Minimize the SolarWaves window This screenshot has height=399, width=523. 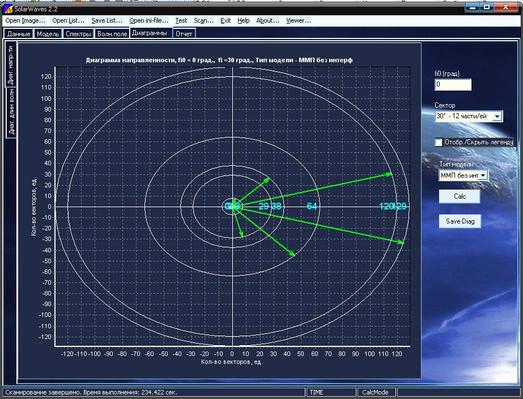pos(473,7)
